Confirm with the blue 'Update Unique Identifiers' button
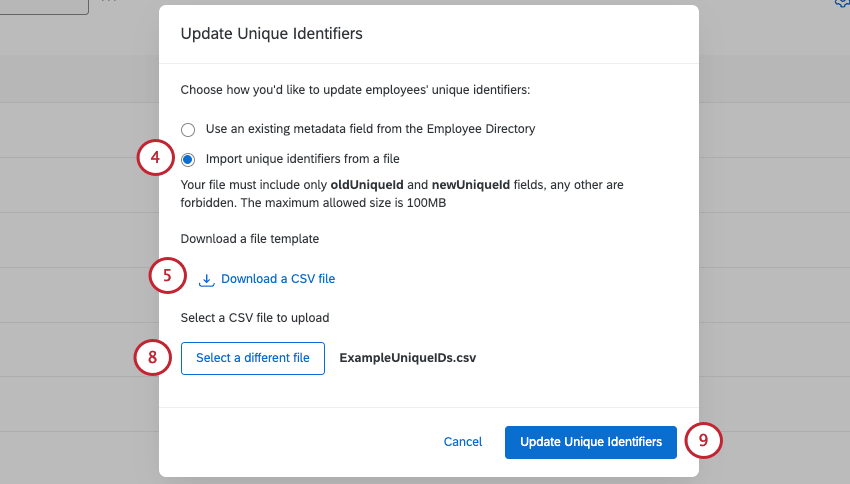The image size is (850, 484). (x=591, y=442)
